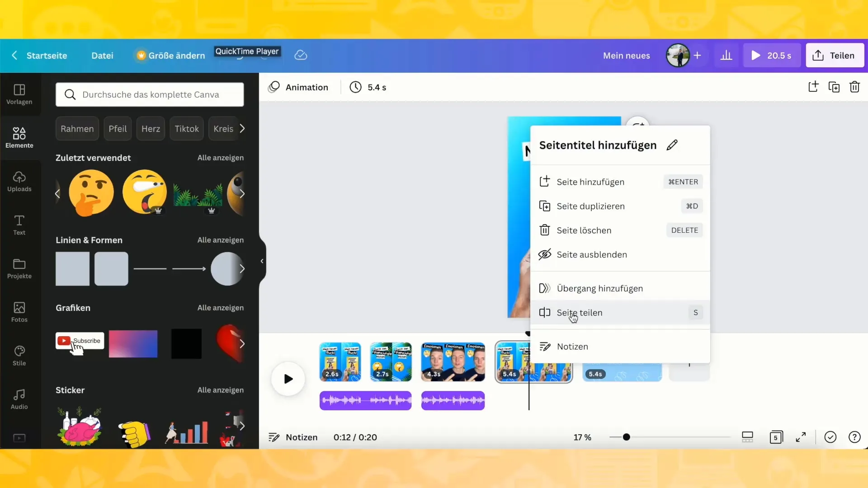Select Übergang hinzufügen from context menu

[600, 288]
